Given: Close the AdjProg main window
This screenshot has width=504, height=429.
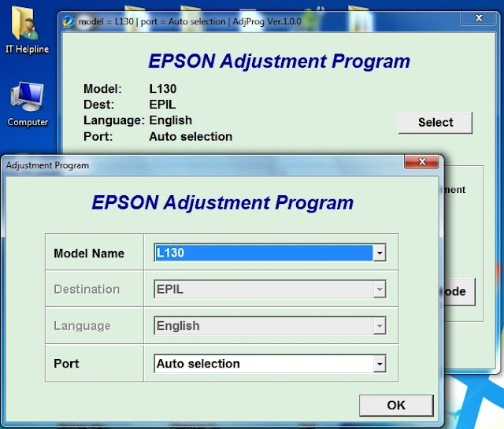Looking at the screenshot, I should pyautogui.click(x=479, y=18).
